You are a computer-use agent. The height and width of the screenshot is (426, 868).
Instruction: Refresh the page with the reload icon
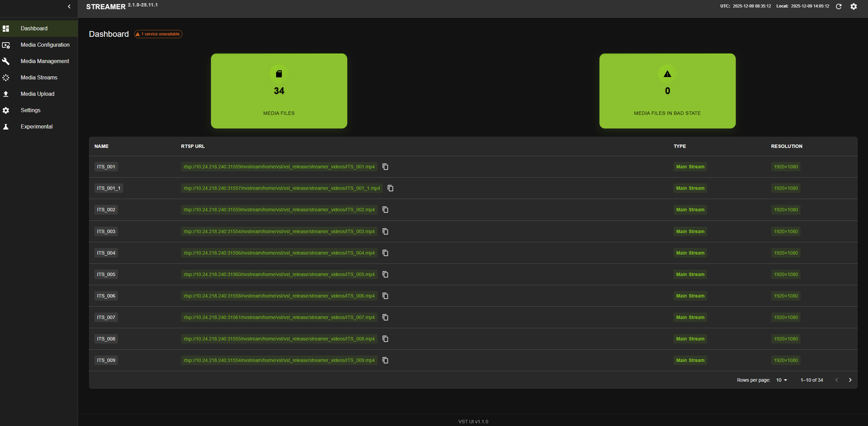(x=839, y=6)
